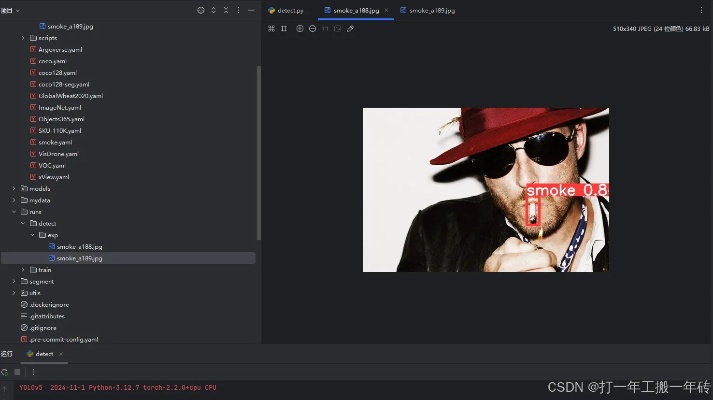Switch to the smoke_a189.jpg editor tab
This screenshot has width=713, height=400.
(x=428, y=10)
